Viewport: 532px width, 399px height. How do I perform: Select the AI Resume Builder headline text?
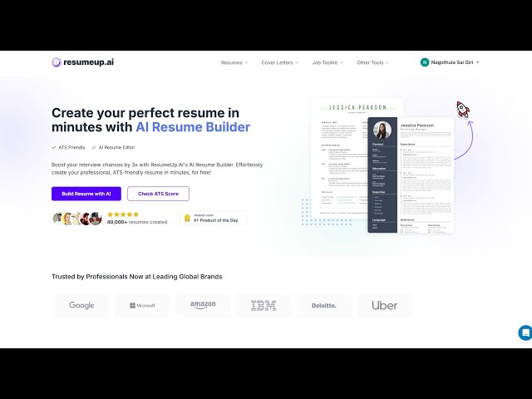[x=193, y=127]
